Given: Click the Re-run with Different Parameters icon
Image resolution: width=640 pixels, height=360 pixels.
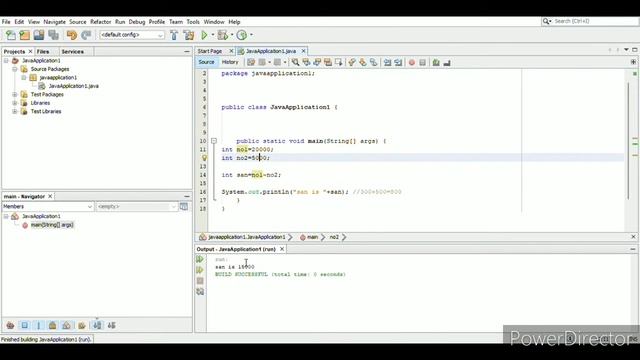Looking at the screenshot, I should 200,270.
